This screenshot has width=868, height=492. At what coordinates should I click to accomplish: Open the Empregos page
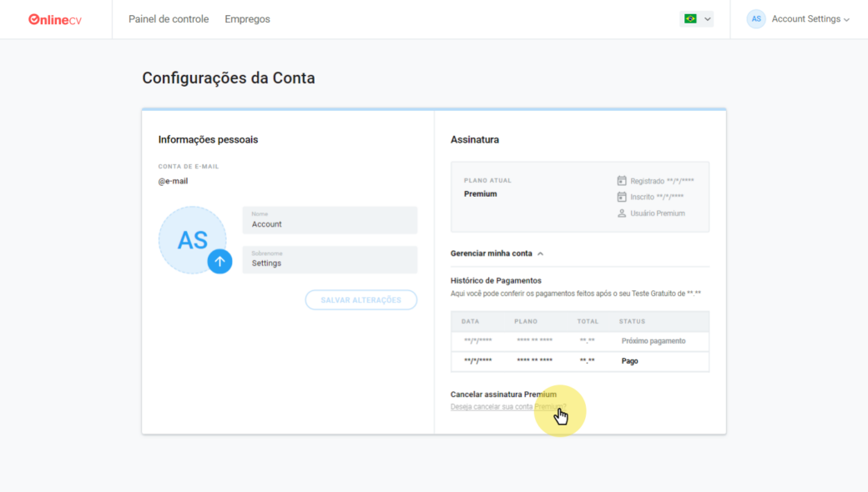pyautogui.click(x=247, y=19)
